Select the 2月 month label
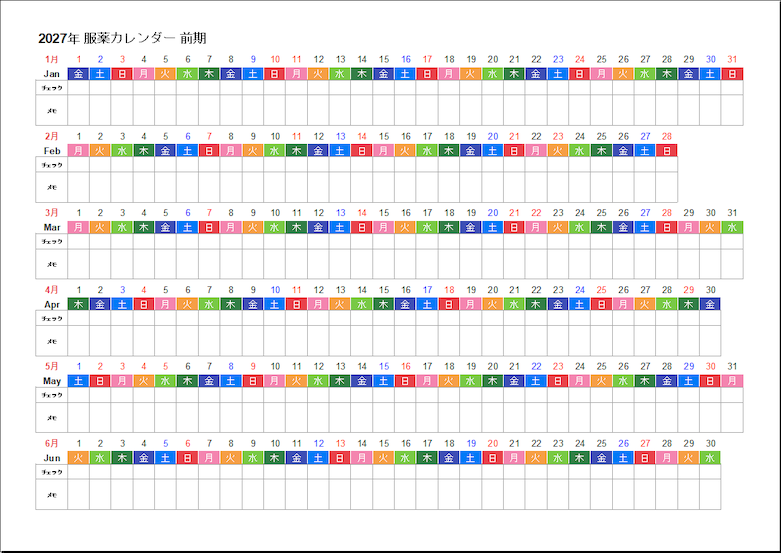Viewport: 781px width, 553px height. 51,136
